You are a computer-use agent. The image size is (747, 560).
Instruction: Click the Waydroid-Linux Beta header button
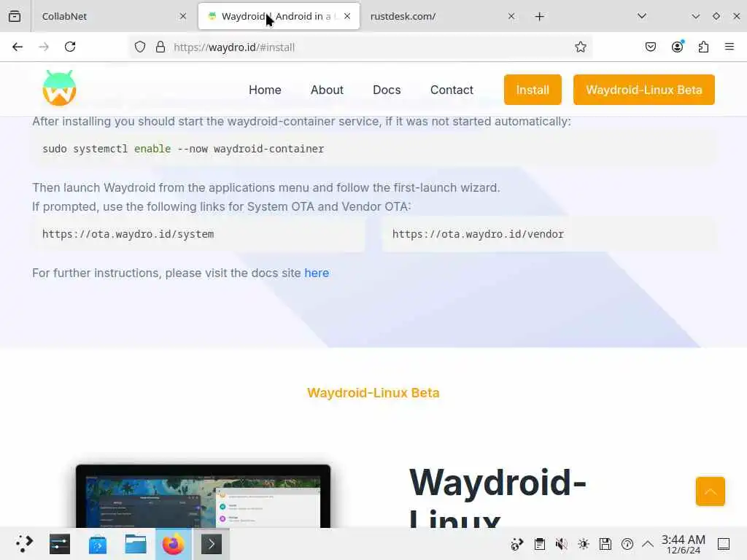[x=643, y=90]
